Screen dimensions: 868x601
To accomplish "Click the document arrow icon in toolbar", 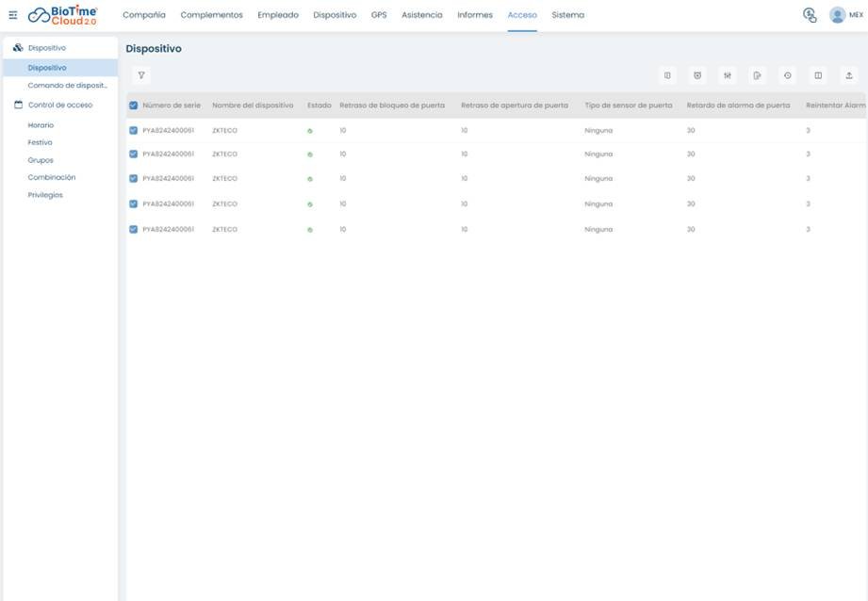I will 758,75.
